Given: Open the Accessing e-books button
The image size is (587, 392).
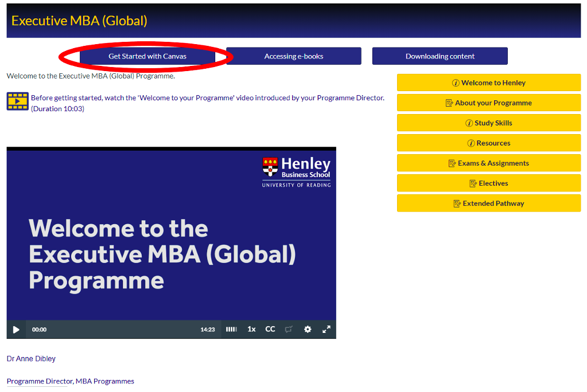Looking at the screenshot, I should click(x=294, y=56).
